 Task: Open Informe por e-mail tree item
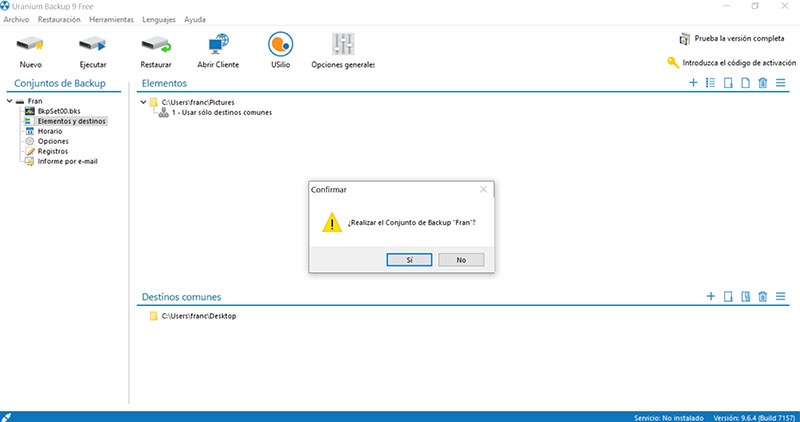pos(67,161)
